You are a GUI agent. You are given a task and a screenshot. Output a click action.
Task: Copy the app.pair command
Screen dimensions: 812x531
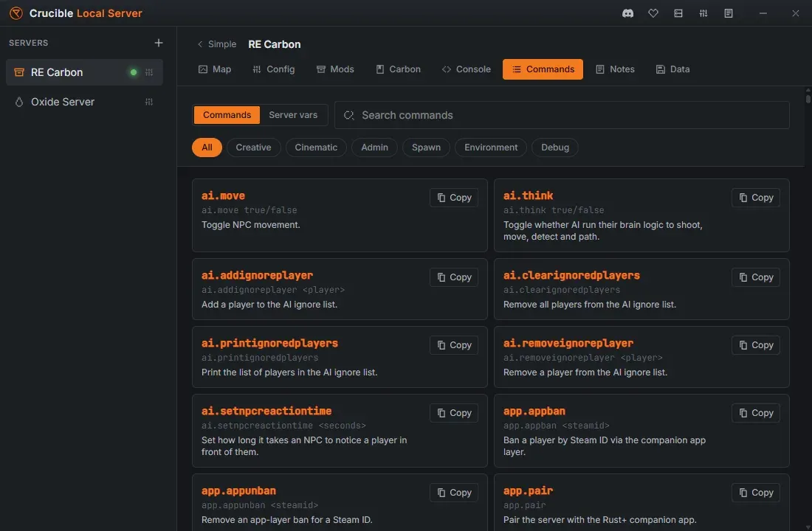point(756,493)
